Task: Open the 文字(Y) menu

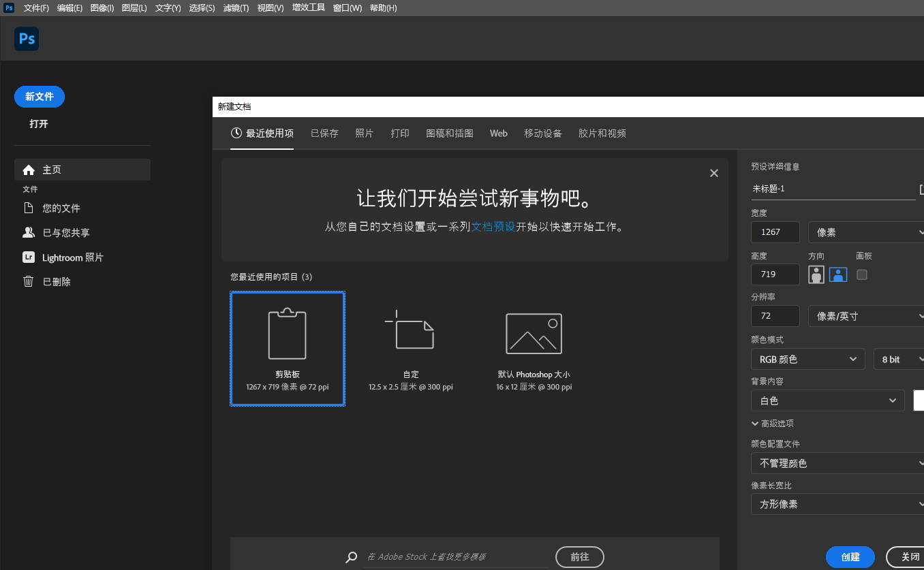Action: [x=168, y=8]
